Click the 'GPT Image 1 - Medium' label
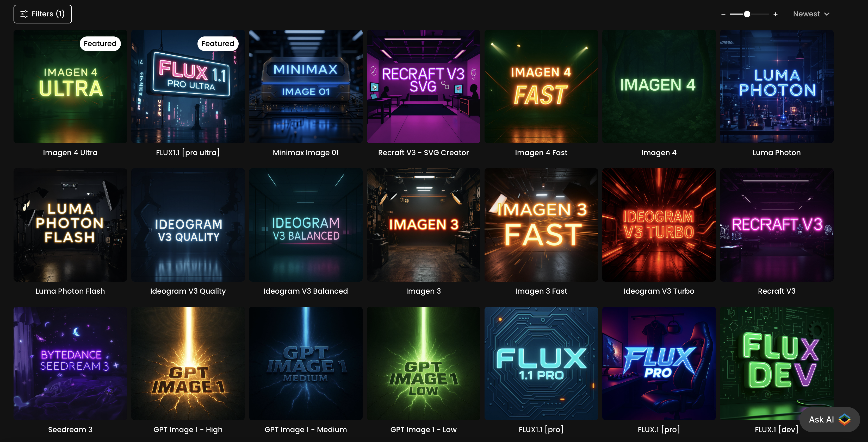The height and width of the screenshot is (442, 868). 306,430
